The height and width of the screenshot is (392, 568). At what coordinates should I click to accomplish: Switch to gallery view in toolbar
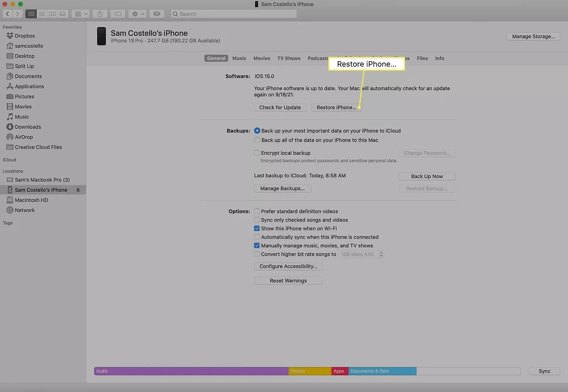63,14
